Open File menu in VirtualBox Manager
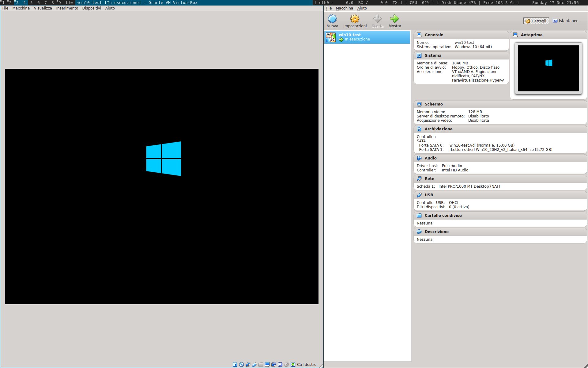 coord(329,8)
